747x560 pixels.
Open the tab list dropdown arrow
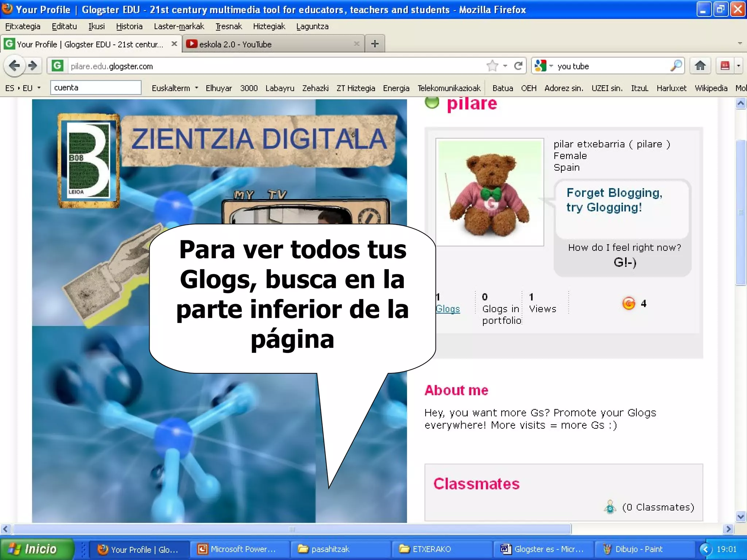pyautogui.click(x=740, y=43)
